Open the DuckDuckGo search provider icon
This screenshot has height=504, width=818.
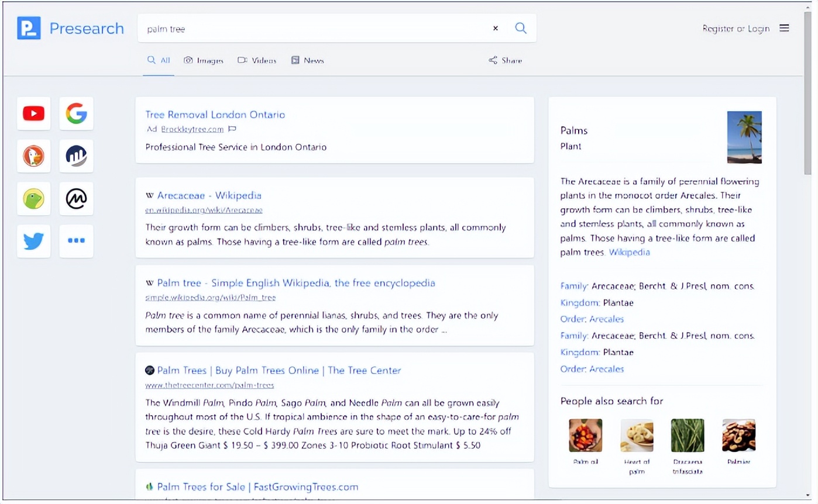point(34,156)
